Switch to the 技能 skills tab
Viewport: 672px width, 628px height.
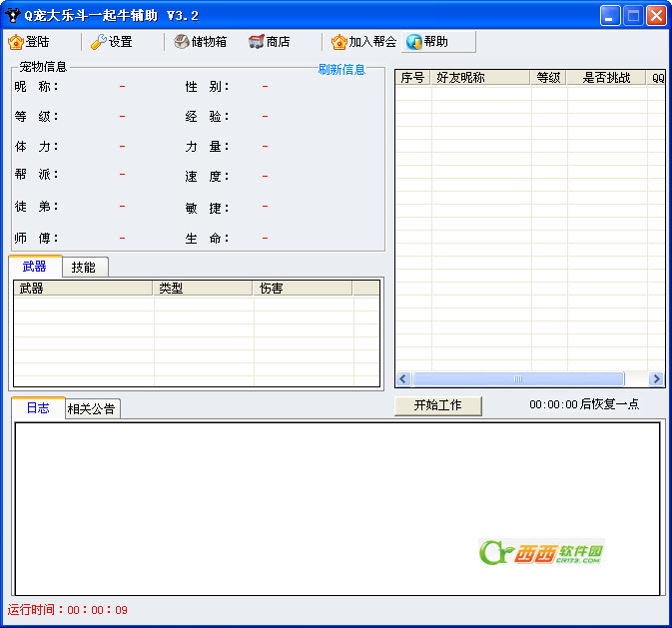85,267
